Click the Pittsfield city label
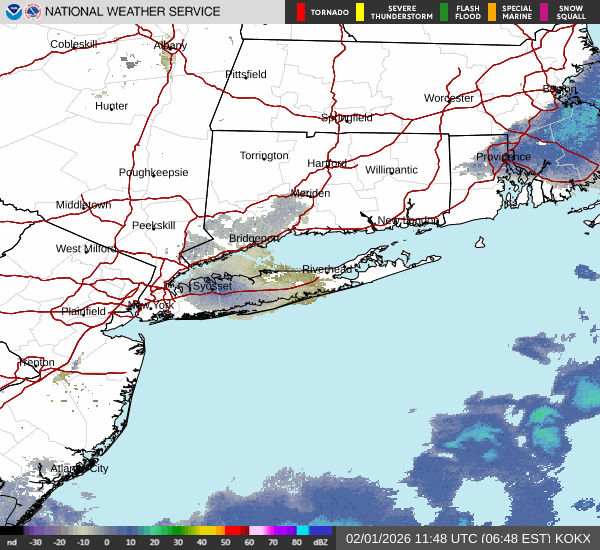600x550 pixels. [246, 75]
